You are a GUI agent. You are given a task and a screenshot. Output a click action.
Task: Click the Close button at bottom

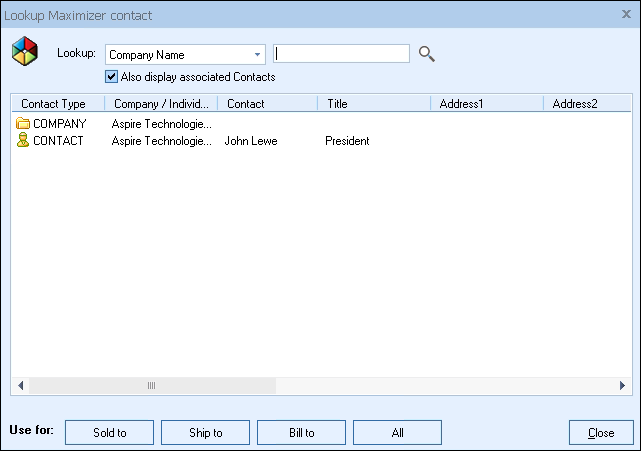601,433
